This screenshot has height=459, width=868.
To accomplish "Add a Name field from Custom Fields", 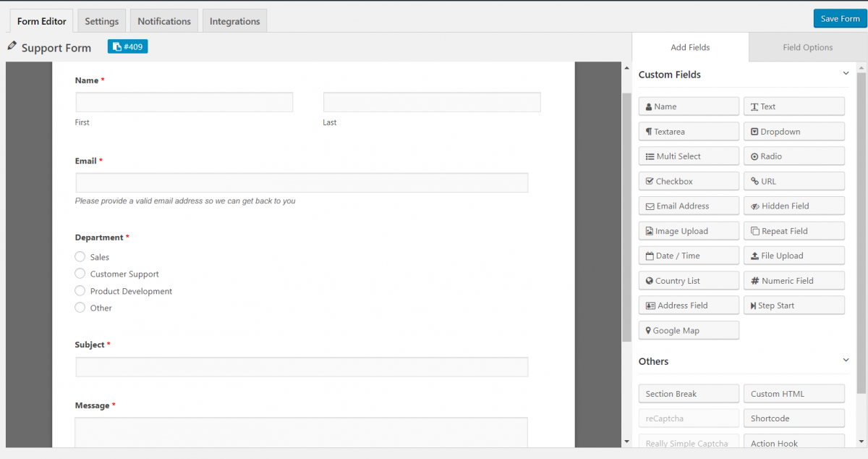I will 688,106.
